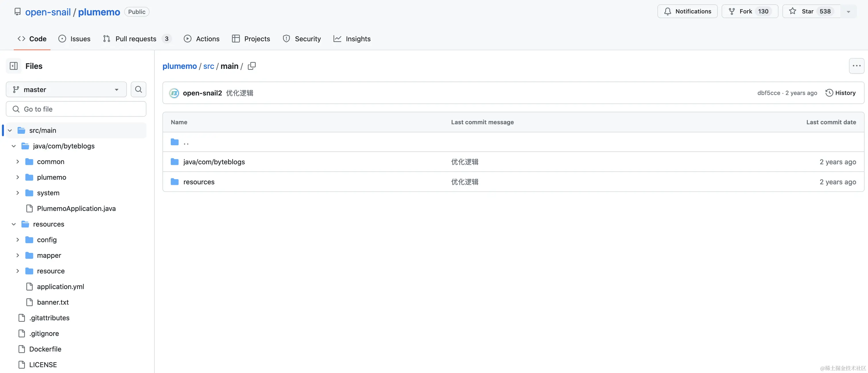Open the Security tab
Viewport: 868px width, 373px height.
pos(302,39)
